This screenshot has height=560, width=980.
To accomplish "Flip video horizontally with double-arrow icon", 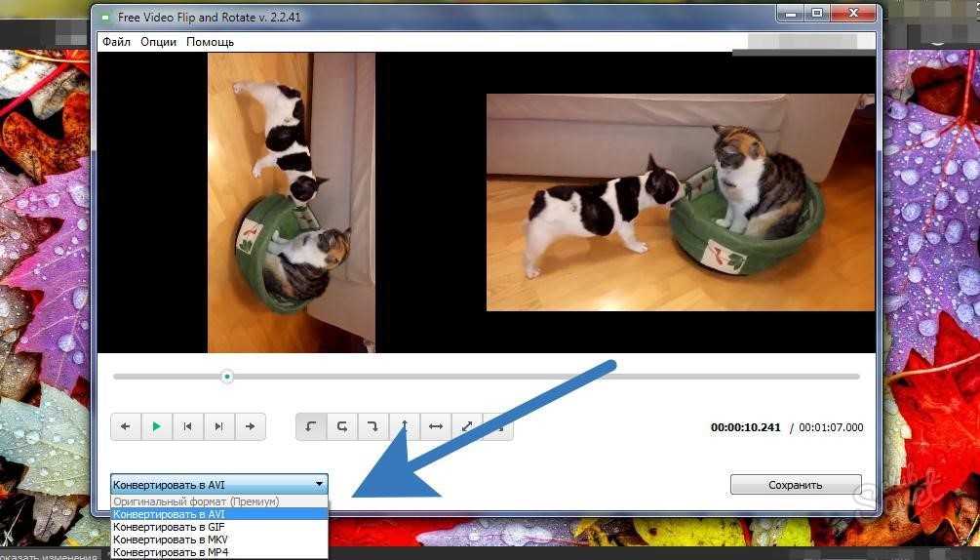I will pos(436,427).
